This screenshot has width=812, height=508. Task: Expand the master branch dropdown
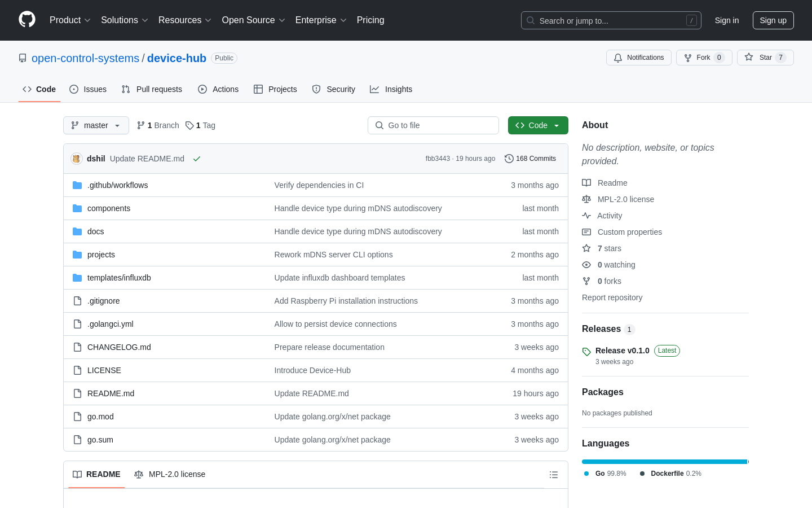coord(96,125)
